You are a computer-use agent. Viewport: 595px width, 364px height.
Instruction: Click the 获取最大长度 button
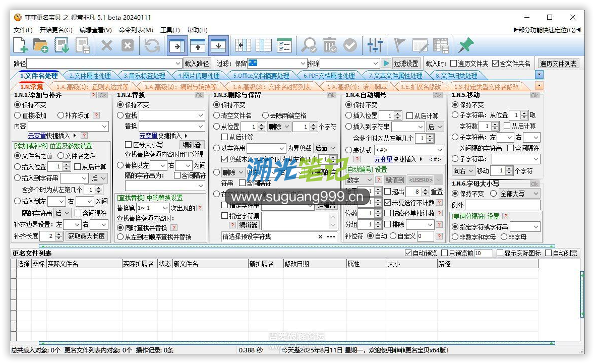point(87,236)
